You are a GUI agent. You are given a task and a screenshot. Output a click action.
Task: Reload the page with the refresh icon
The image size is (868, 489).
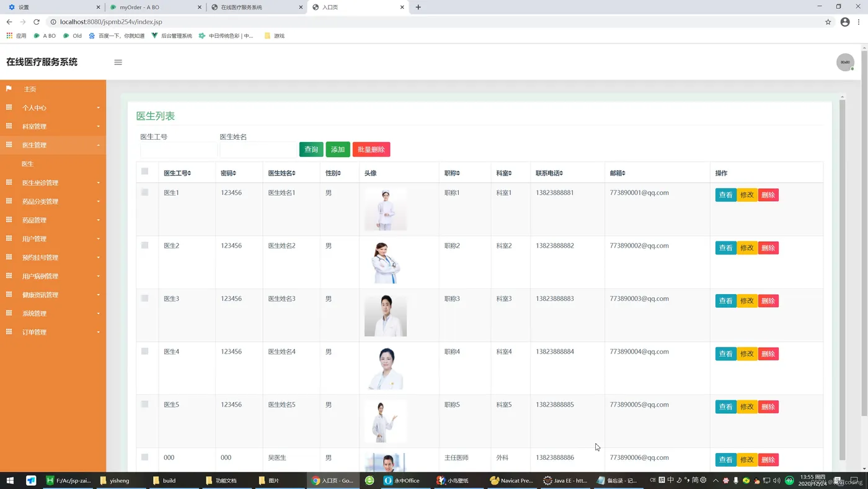click(37, 22)
